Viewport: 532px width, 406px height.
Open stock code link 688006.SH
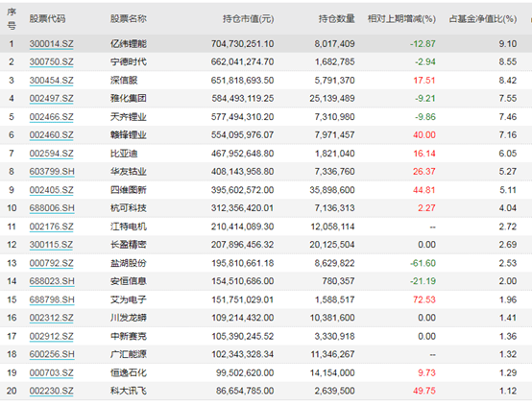click(x=52, y=208)
